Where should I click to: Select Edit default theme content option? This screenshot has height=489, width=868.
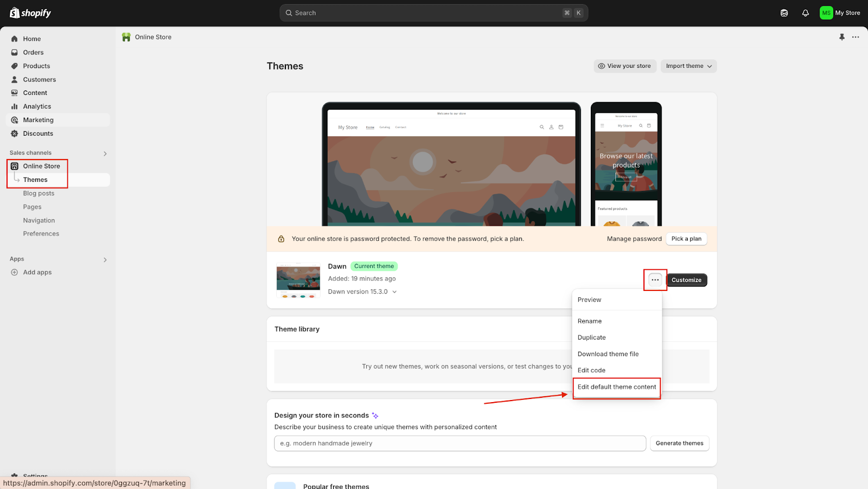[617, 387]
